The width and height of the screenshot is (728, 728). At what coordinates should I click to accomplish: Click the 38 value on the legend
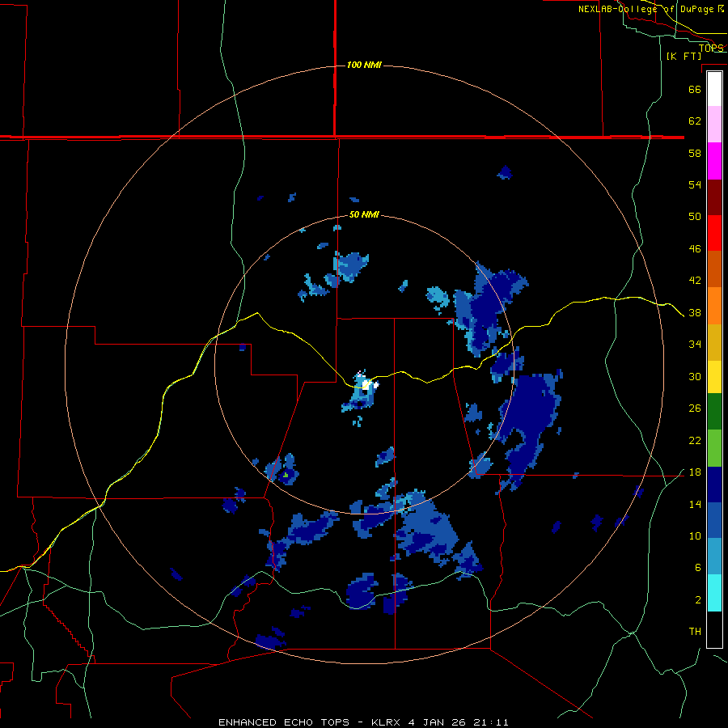pyautogui.click(x=695, y=313)
